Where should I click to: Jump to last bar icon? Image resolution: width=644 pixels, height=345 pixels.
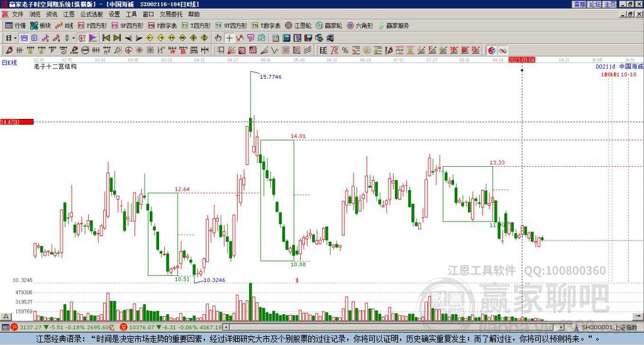(117, 38)
